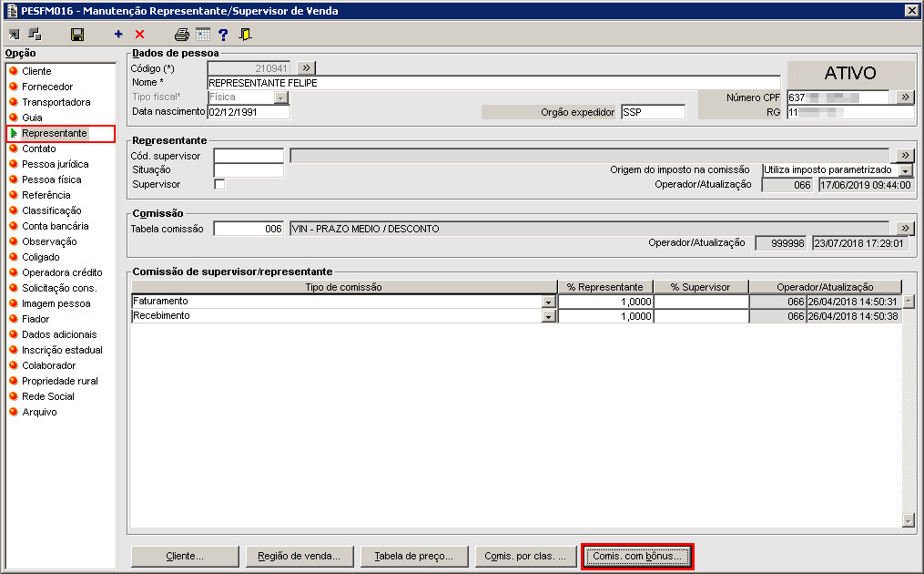Click the Região de venda... button
Image resolution: width=924 pixels, height=574 pixels.
coord(300,557)
